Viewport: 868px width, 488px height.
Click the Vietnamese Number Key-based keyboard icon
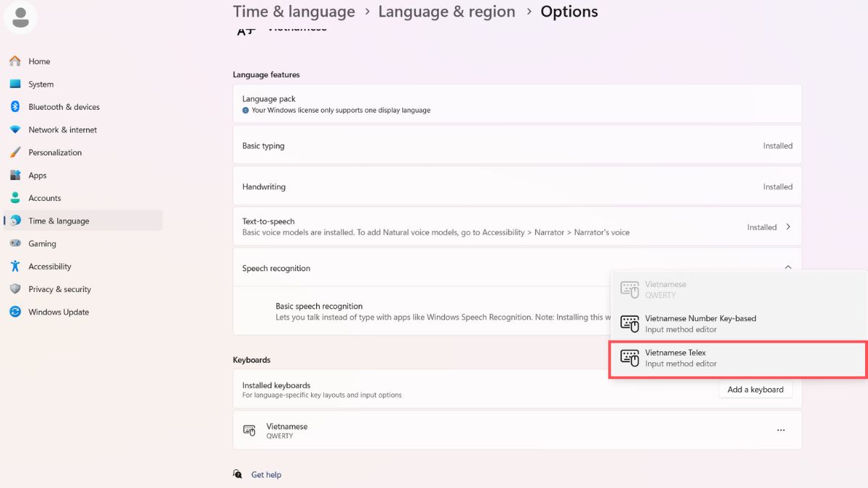[x=630, y=324]
